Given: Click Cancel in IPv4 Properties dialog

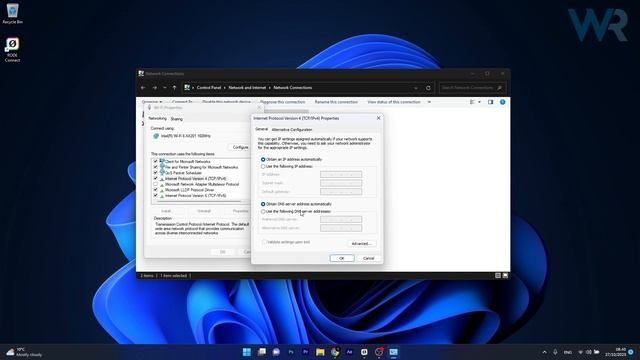Looking at the screenshot, I should (369, 258).
